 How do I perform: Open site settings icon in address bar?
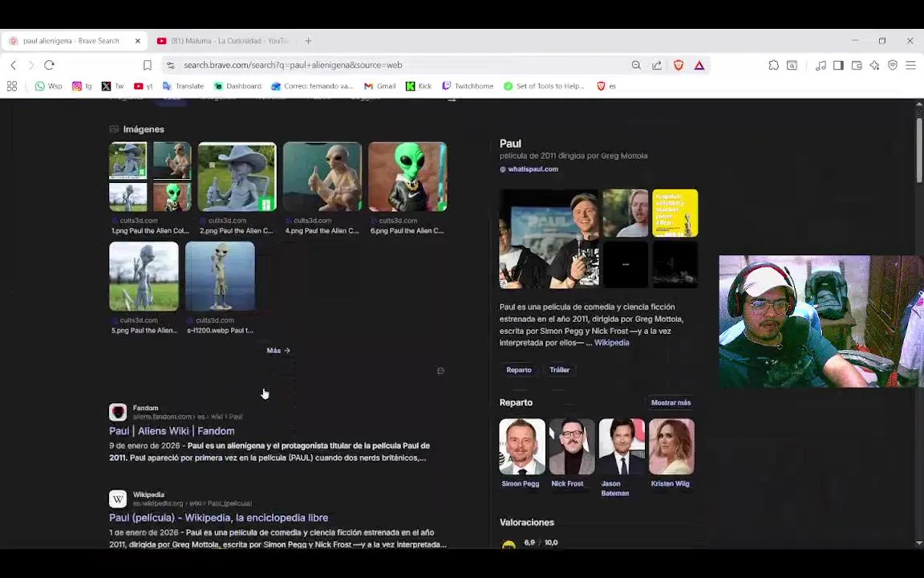click(x=171, y=65)
